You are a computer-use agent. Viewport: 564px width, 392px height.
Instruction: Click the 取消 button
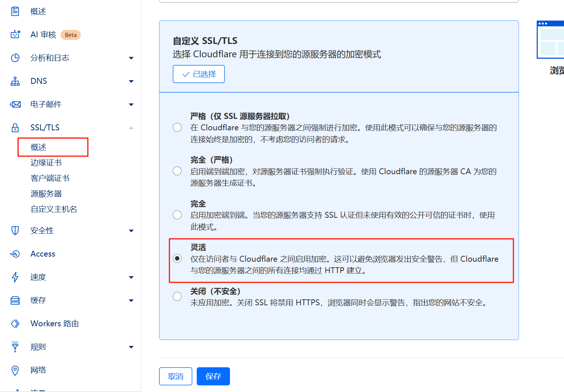176,376
